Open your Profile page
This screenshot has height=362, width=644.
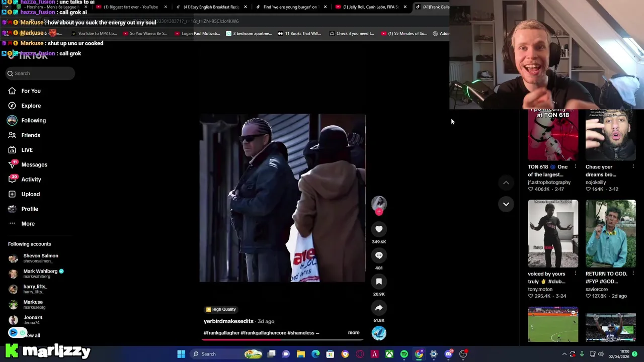23,209
